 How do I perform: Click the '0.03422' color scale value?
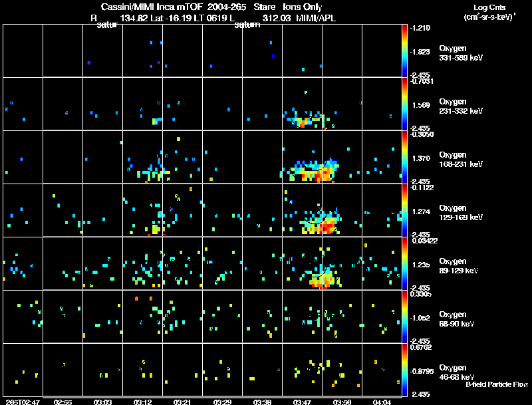point(424,241)
